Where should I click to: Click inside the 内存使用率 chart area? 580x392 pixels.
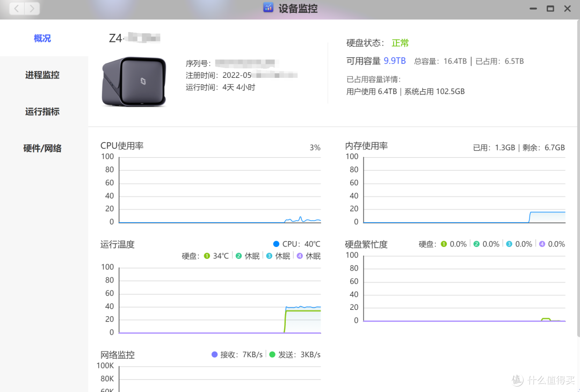coord(465,190)
